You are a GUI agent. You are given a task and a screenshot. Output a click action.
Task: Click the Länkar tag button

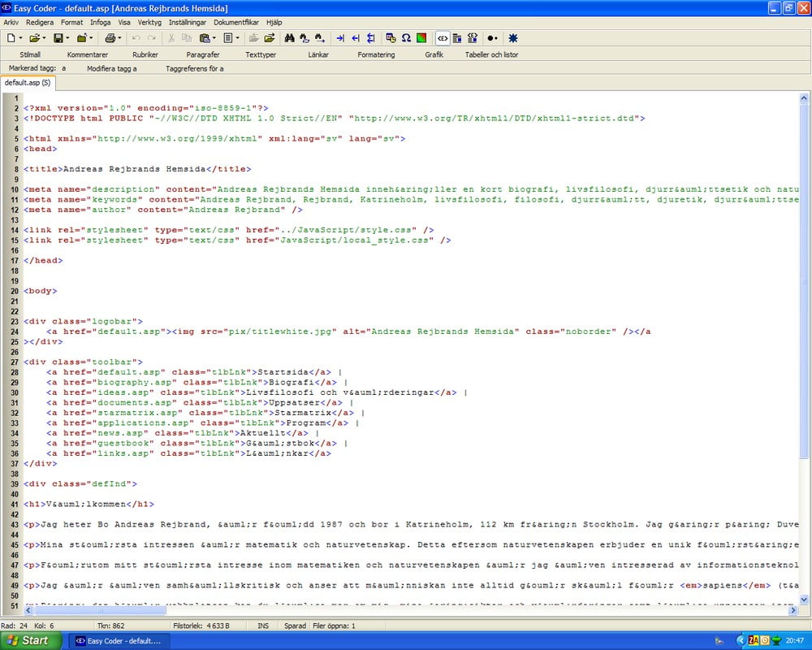click(x=318, y=54)
